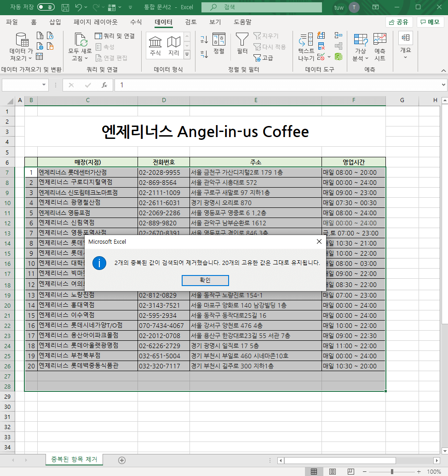This screenshot has width=448, height=476.
Task: Switch to Normal view icon
Action: coord(314,471)
